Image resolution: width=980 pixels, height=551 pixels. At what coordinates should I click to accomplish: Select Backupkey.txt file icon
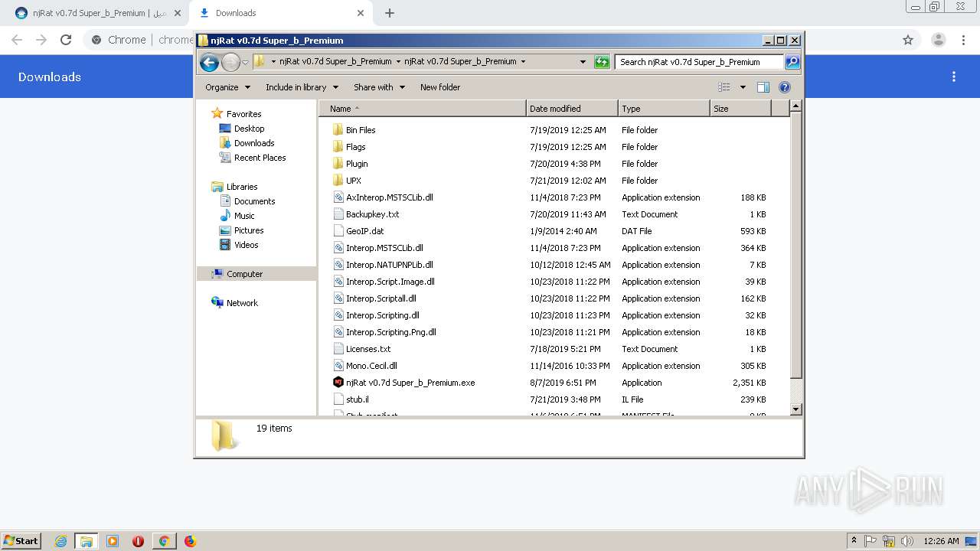pyautogui.click(x=338, y=214)
